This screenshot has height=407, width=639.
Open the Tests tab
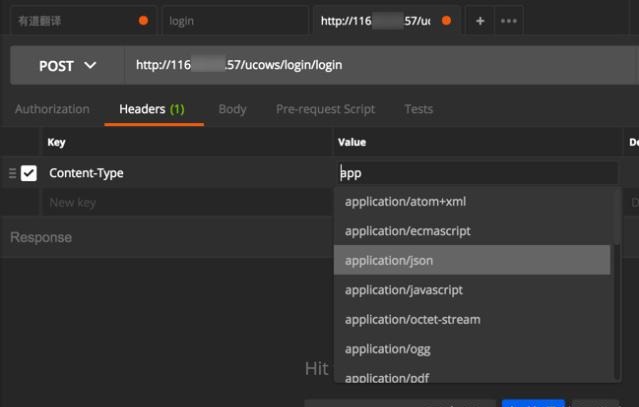(x=418, y=109)
